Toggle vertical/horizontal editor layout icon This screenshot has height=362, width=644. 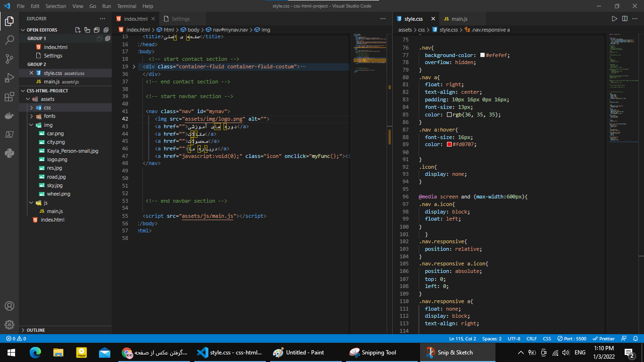point(88,30)
